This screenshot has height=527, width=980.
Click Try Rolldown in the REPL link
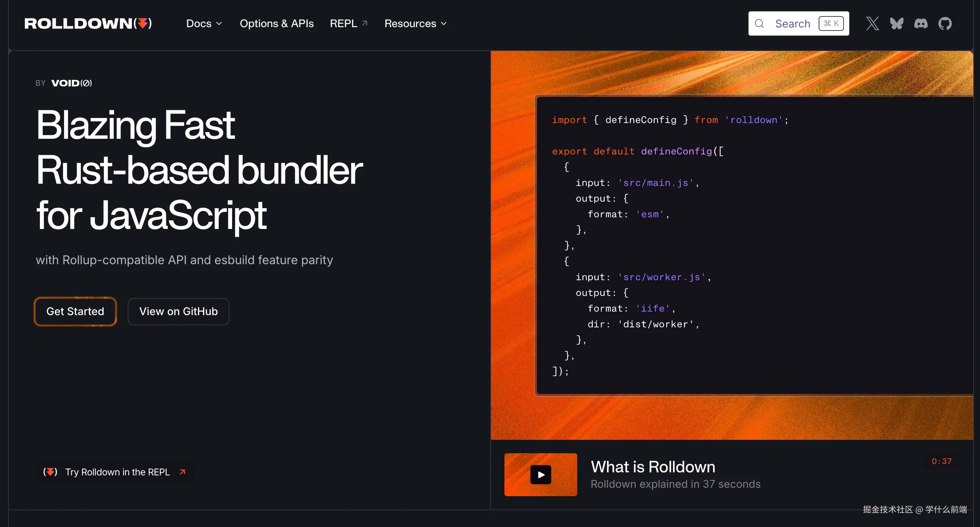(x=117, y=472)
